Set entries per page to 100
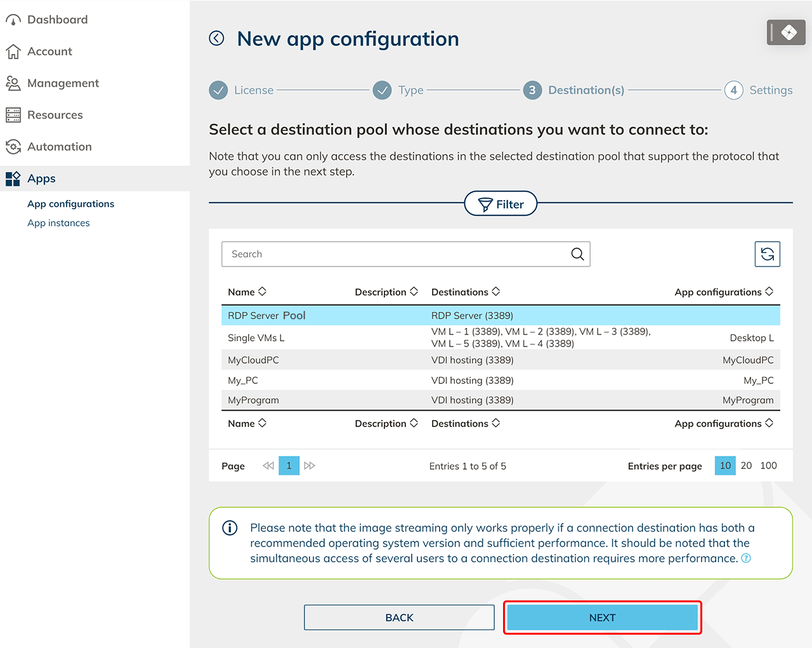Viewport: 812px width, 648px height. pos(768,466)
